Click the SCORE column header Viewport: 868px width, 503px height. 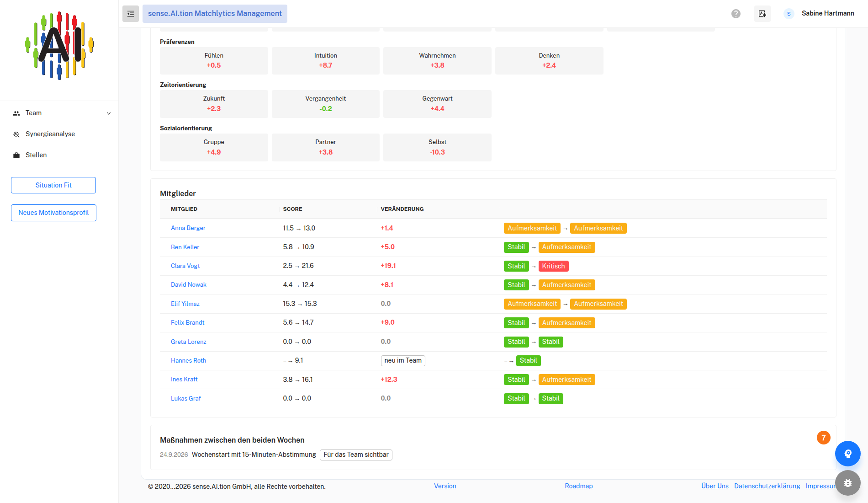click(292, 209)
